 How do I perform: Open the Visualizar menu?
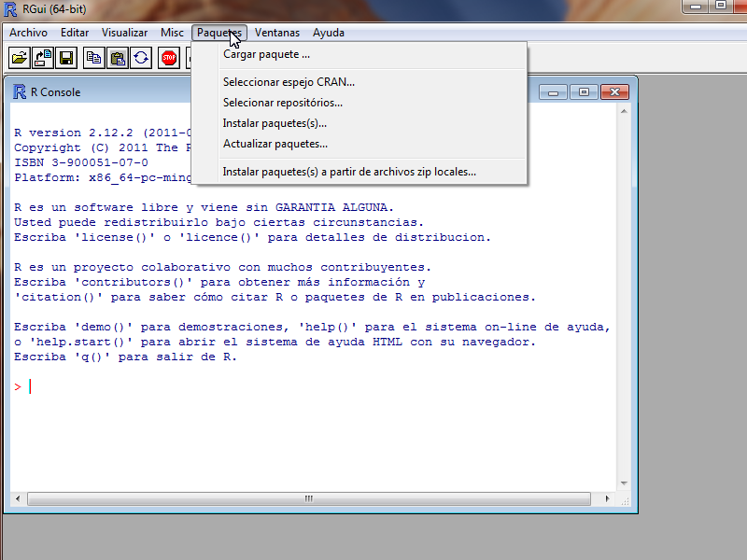tap(124, 33)
